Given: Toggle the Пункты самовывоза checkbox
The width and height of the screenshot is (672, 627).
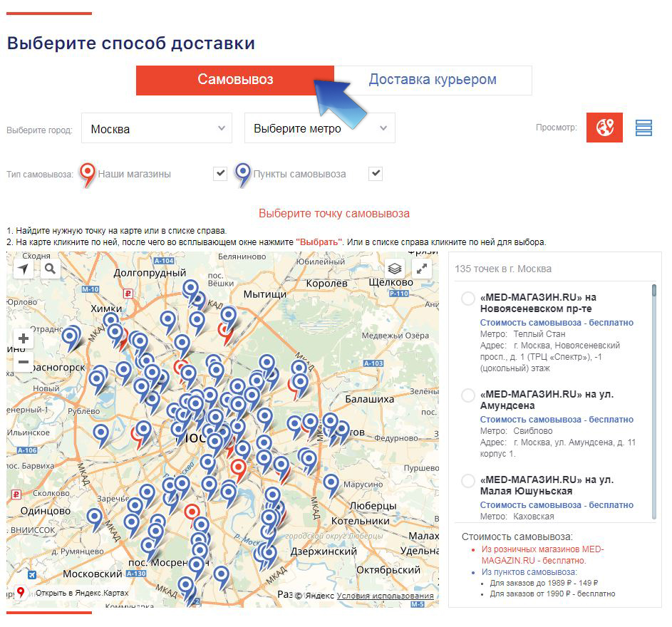Looking at the screenshot, I should pyautogui.click(x=376, y=174).
